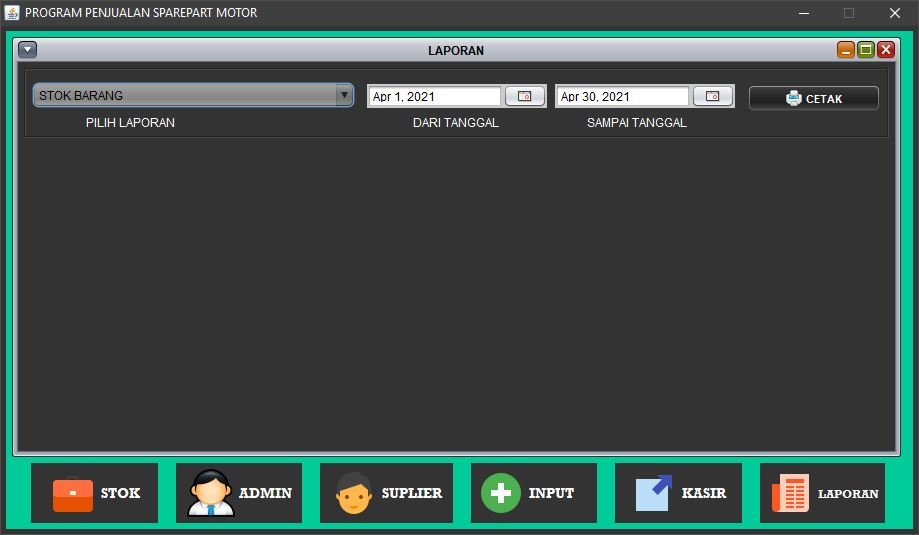Select the KASIR text label

click(x=704, y=493)
